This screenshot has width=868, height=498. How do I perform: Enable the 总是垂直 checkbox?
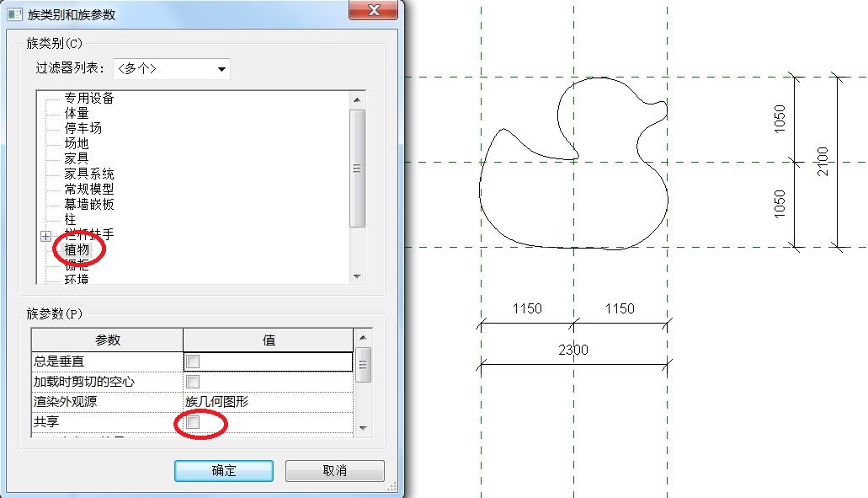click(x=193, y=361)
